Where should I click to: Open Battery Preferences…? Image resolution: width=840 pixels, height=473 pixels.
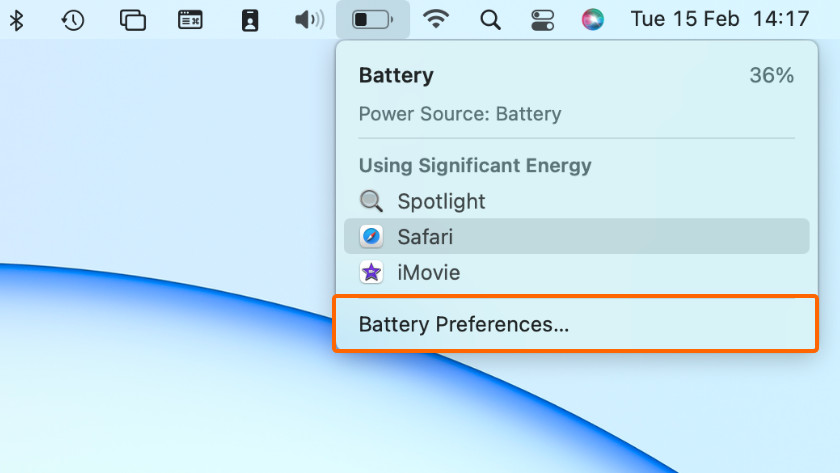tap(464, 325)
